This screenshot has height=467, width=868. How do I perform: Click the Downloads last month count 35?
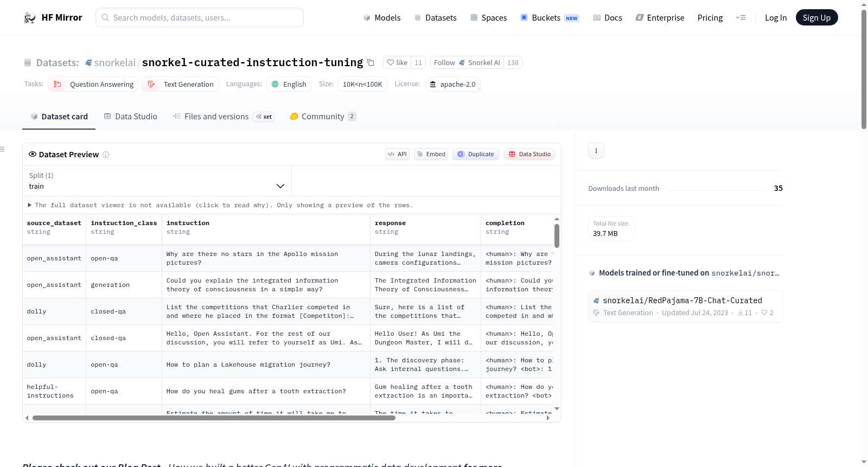[778, 188]
